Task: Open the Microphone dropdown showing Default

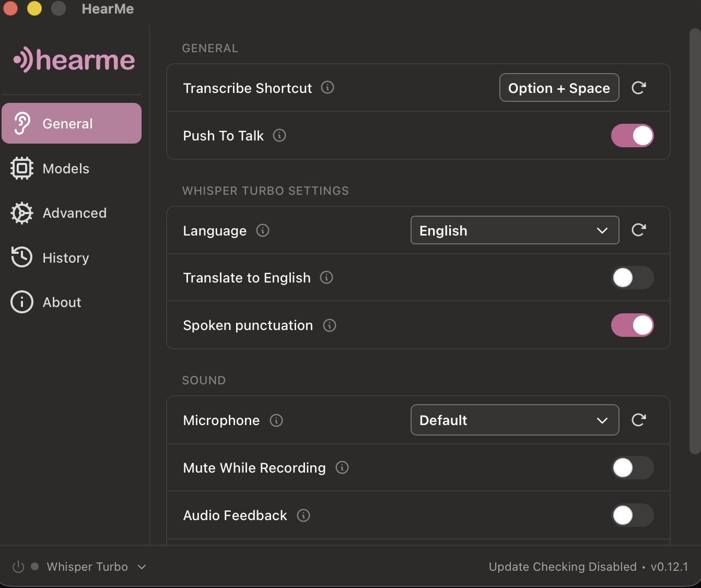Action: click(515, 420)
